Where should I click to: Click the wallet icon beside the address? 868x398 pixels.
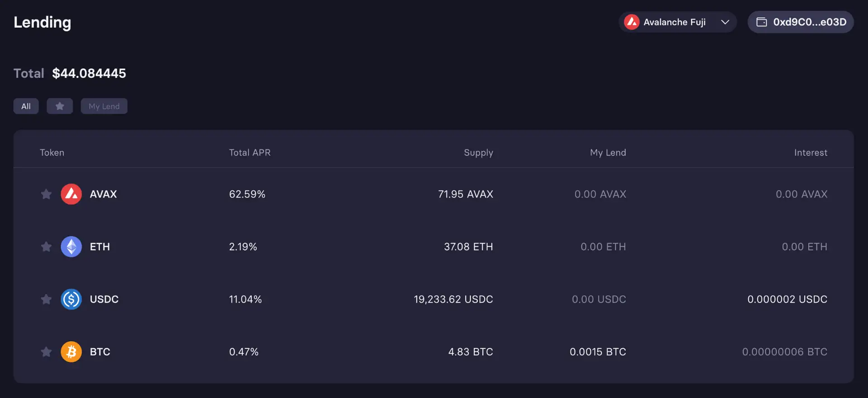[x=762, y=22]
